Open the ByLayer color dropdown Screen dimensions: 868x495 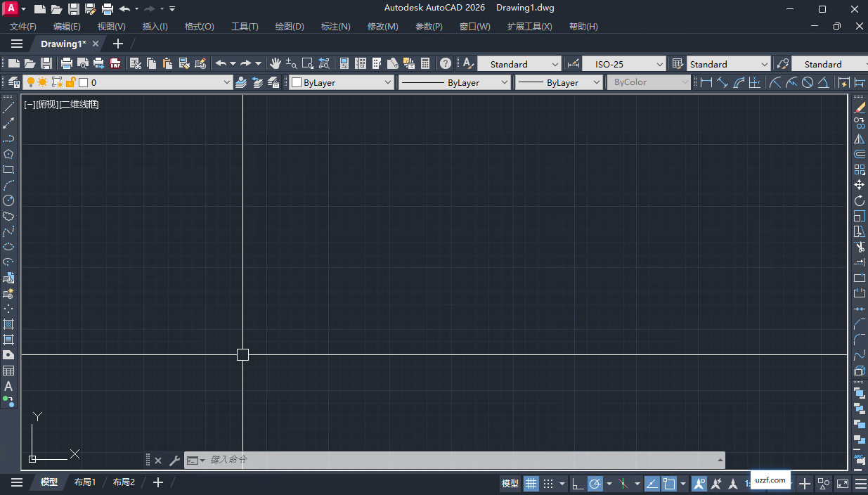[x=341, y=82]
